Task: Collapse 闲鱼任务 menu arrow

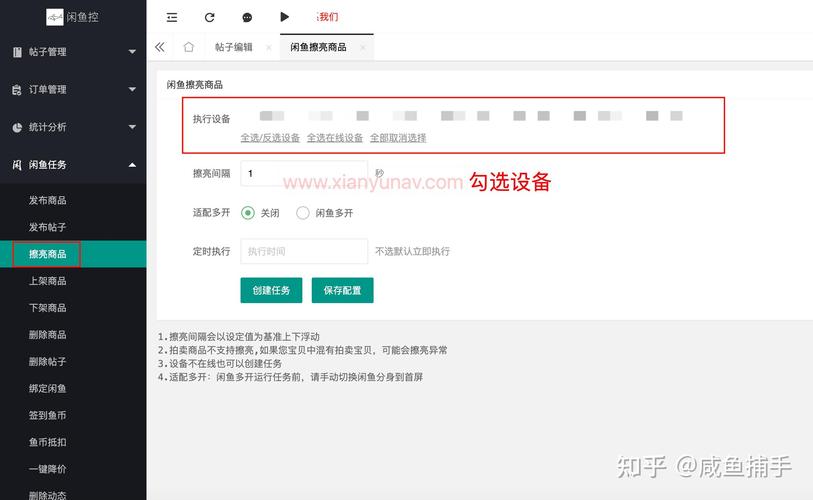Action: pos(132,165)
